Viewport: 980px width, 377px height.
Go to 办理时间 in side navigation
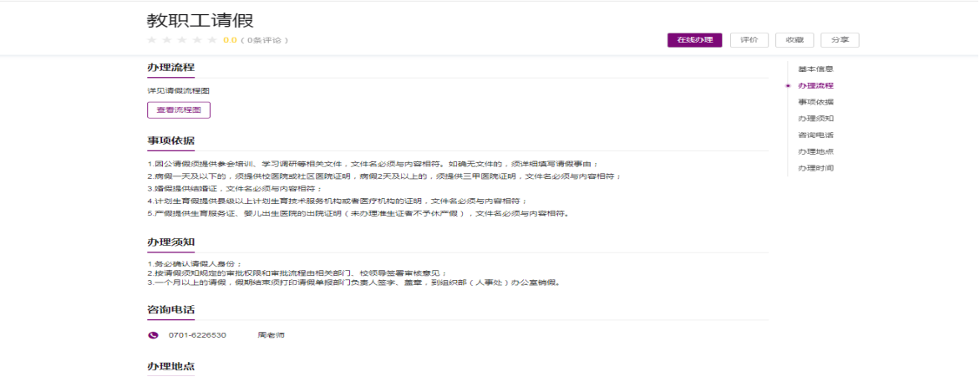815,168
